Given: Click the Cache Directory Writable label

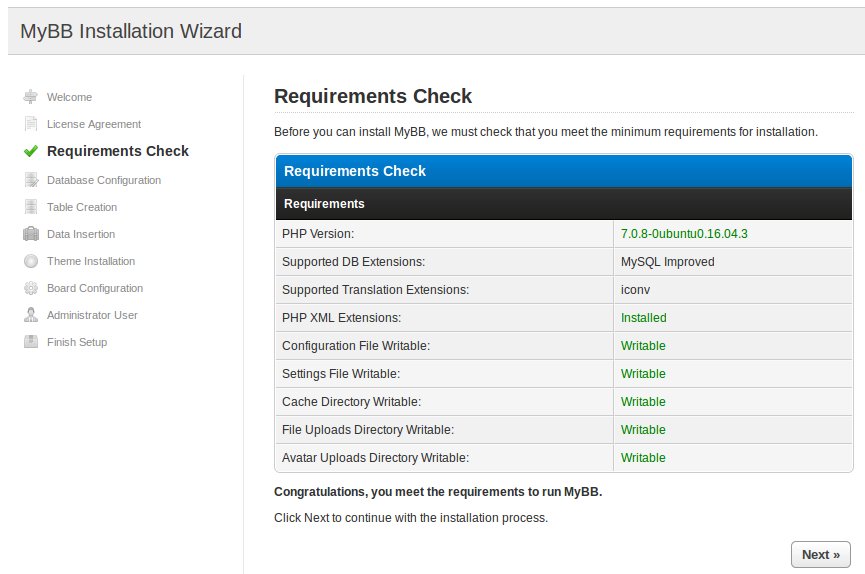Looking at the screenshot, I should (x=351, y=402).
